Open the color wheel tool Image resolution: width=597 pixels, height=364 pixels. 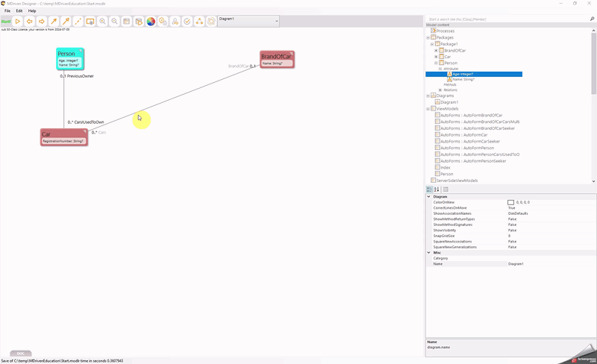pyautogui.click(x=151, y=22)
